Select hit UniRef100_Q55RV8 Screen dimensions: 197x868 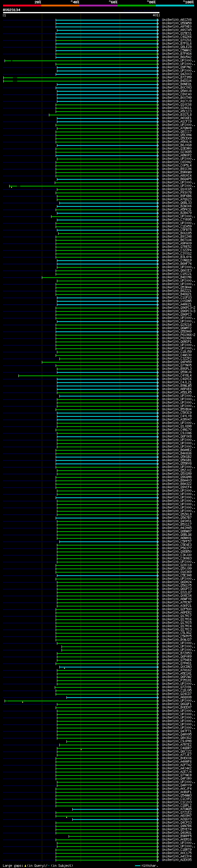click(x=177, y=463)
